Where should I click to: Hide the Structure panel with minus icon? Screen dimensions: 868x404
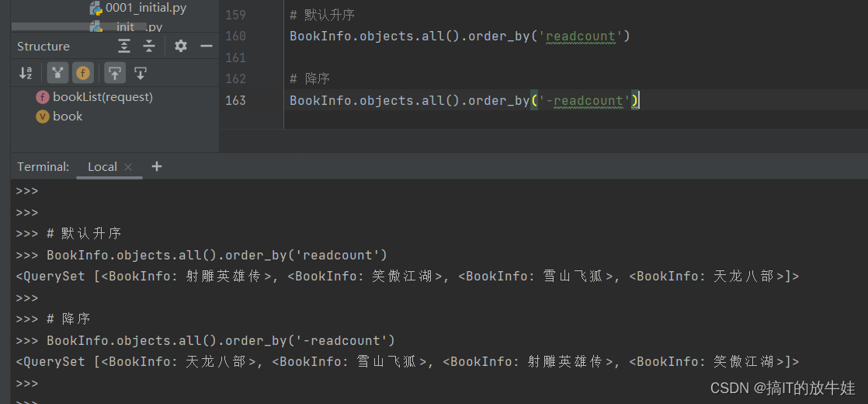click(207, 46)
